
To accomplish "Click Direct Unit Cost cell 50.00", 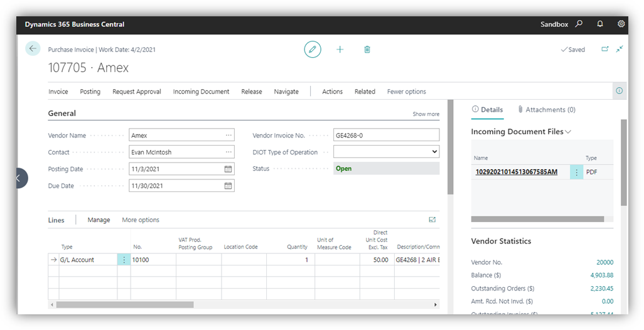I will coord(377,260).
